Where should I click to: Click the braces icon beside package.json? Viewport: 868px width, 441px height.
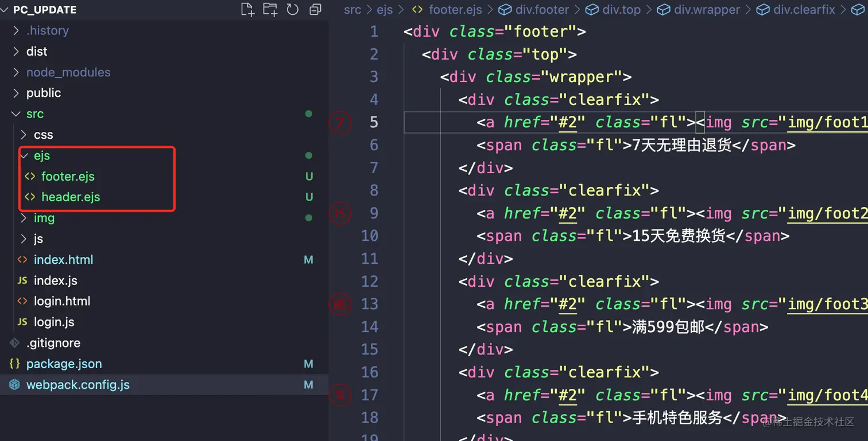coord(15,364)
